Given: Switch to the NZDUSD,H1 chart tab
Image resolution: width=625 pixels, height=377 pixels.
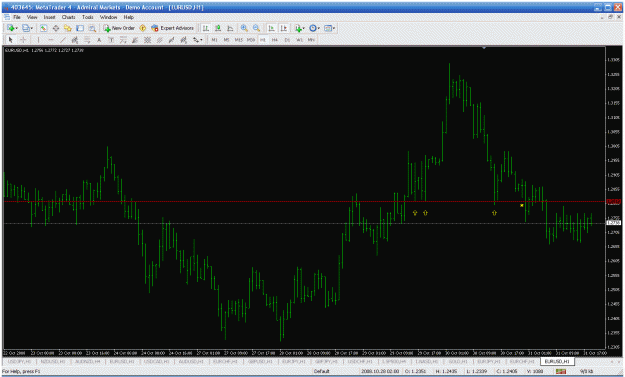Looking at the screenshot, I should point(53,361).
